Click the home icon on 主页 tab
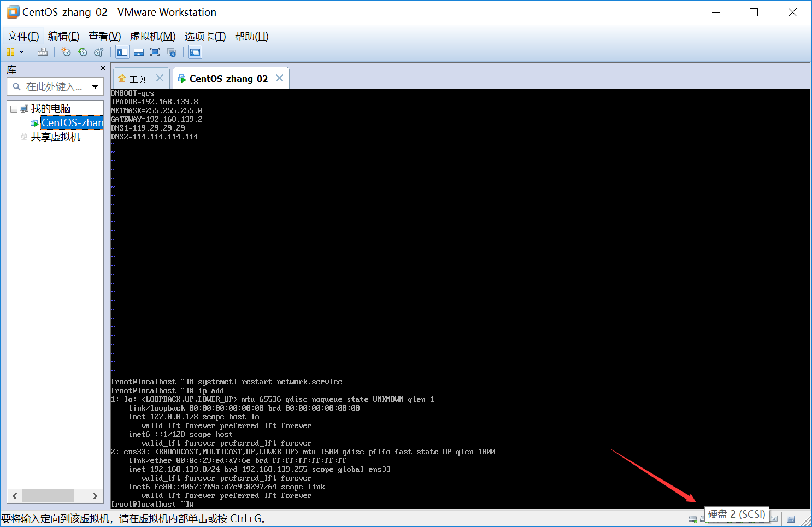The width and height of the screenshot is (812, 527). coord(122,78)
